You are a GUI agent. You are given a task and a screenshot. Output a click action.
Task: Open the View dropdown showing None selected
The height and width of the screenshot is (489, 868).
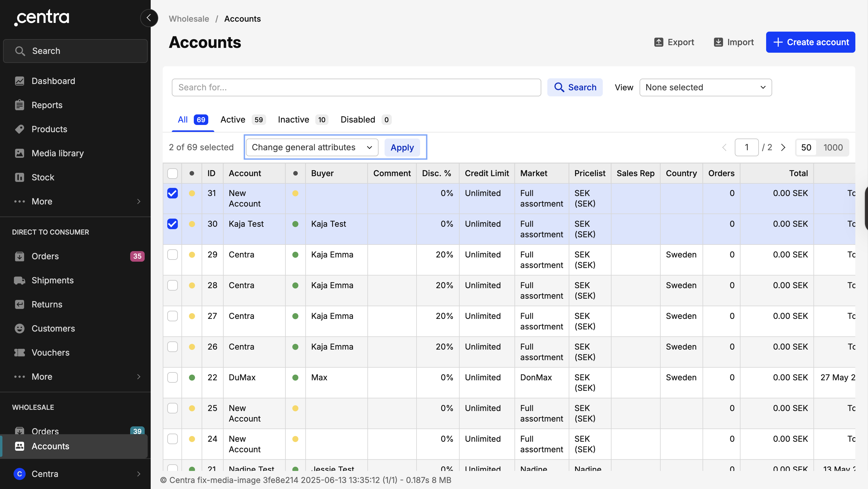(x=706, y=88)
